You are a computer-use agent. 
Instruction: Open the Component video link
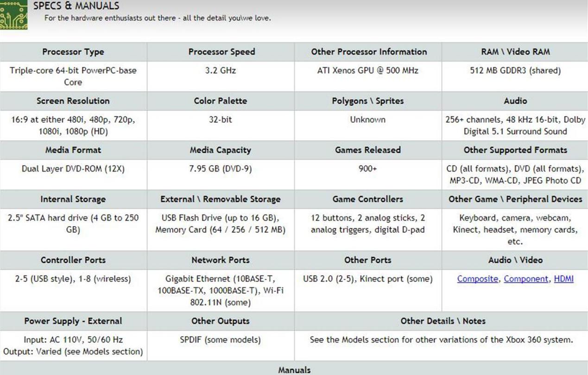click(x=526, y=279)
